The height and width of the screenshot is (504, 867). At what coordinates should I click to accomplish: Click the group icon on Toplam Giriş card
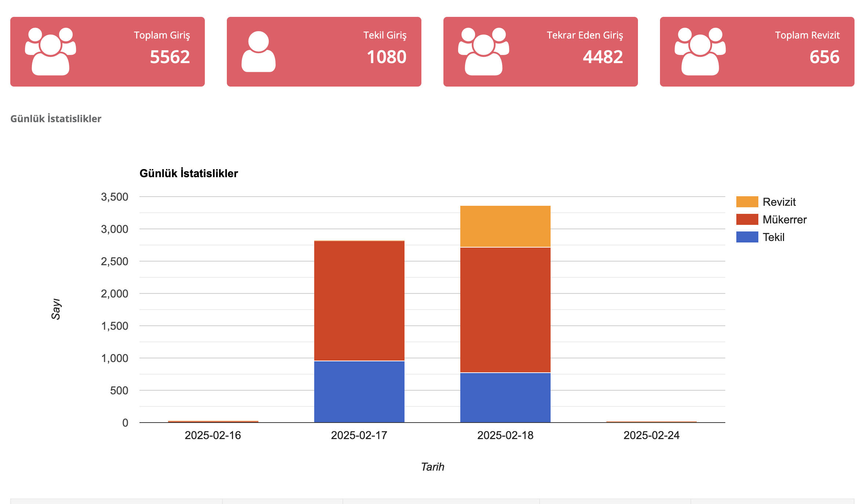(x=51, y=52)
